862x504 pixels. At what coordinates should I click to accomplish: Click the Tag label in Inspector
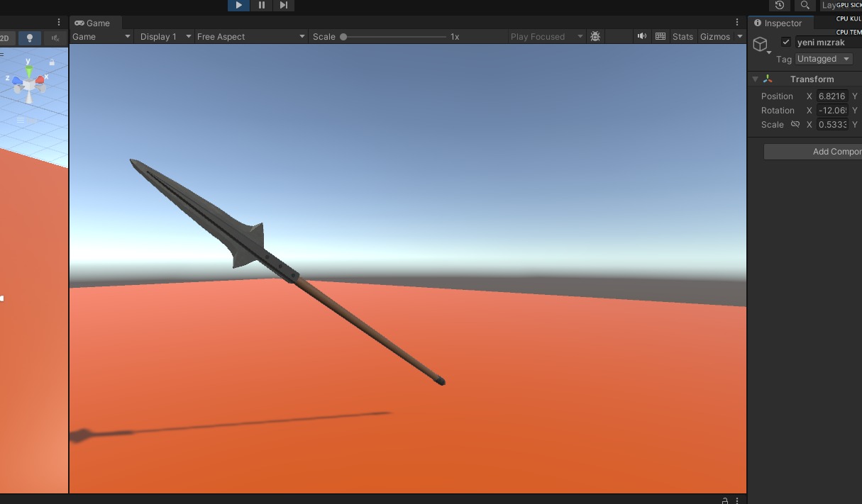[783, 59]
